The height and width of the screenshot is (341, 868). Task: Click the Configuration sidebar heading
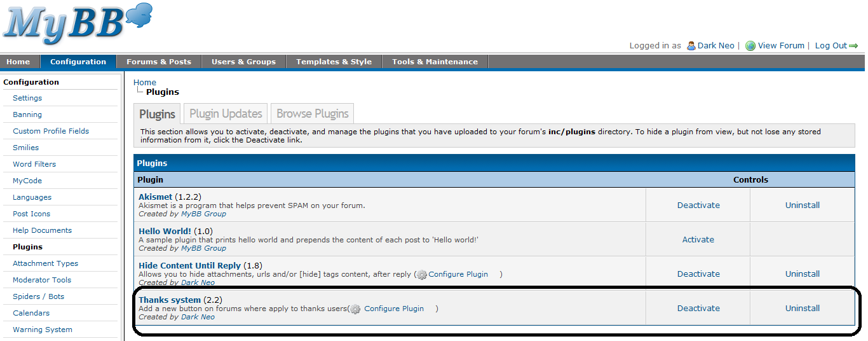coord(31,82)
